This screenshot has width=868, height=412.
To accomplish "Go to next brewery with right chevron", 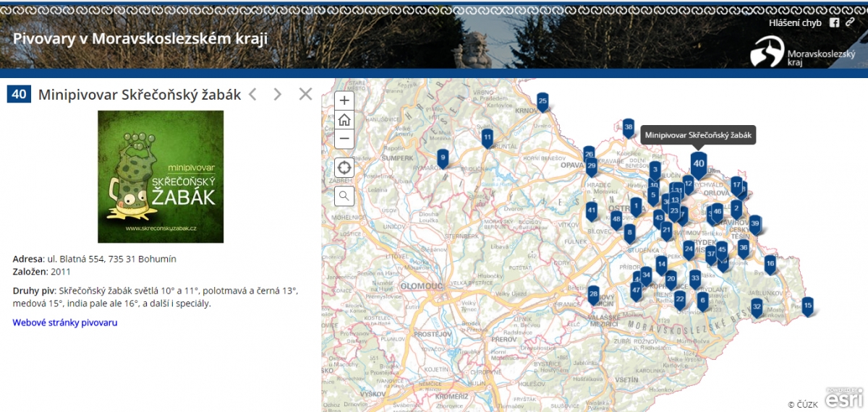I will coord(278,94).
